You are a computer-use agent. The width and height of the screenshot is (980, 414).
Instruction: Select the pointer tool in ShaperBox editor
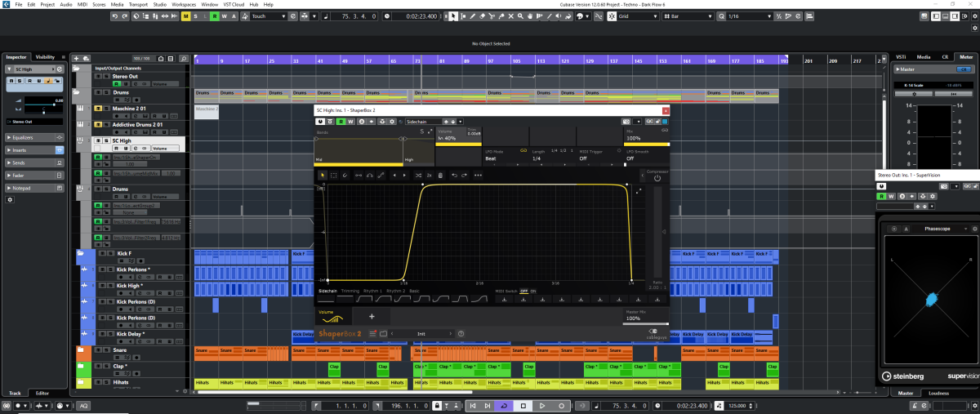point(323,175)
